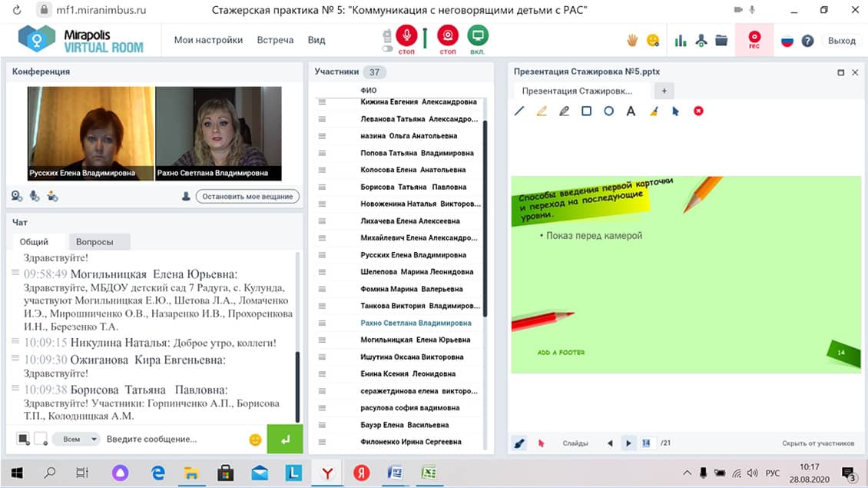Click the red delete annotations icon
The image size is (868, 488).
[698, 111]
